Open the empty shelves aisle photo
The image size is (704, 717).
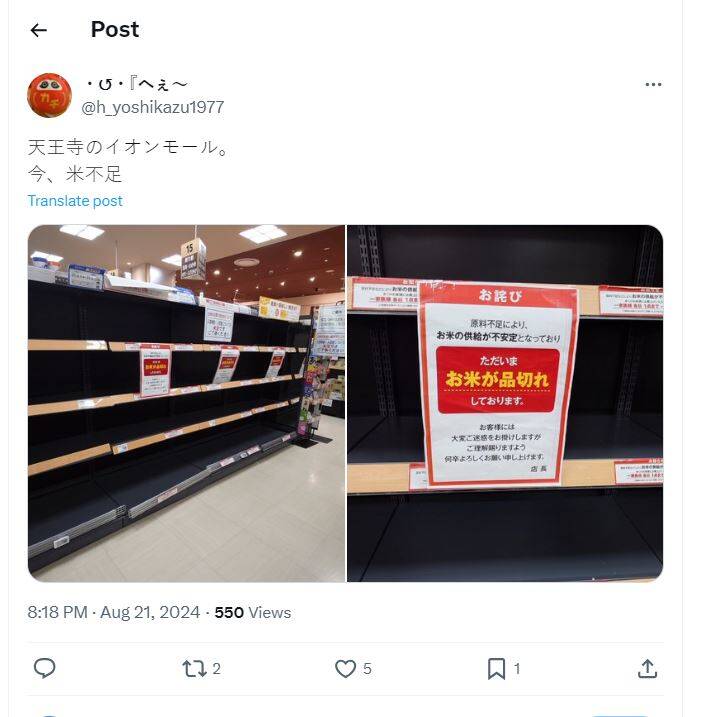pos(187,403)
